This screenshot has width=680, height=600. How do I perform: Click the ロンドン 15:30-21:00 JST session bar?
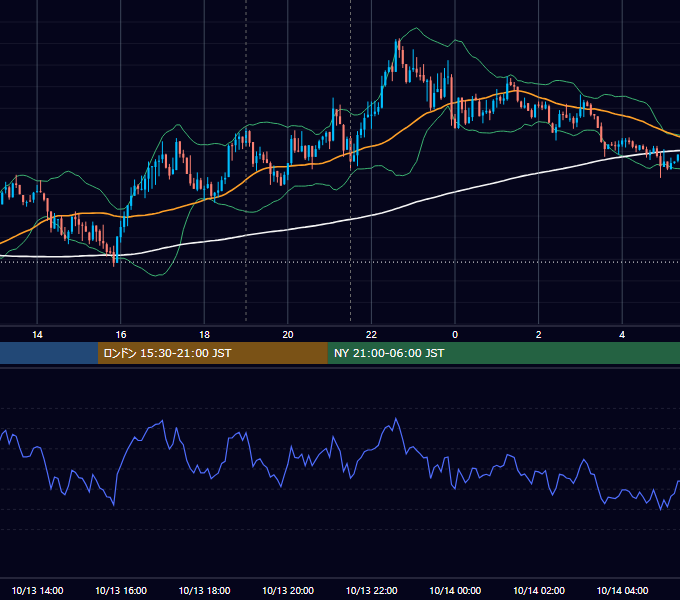pos(212,353)
